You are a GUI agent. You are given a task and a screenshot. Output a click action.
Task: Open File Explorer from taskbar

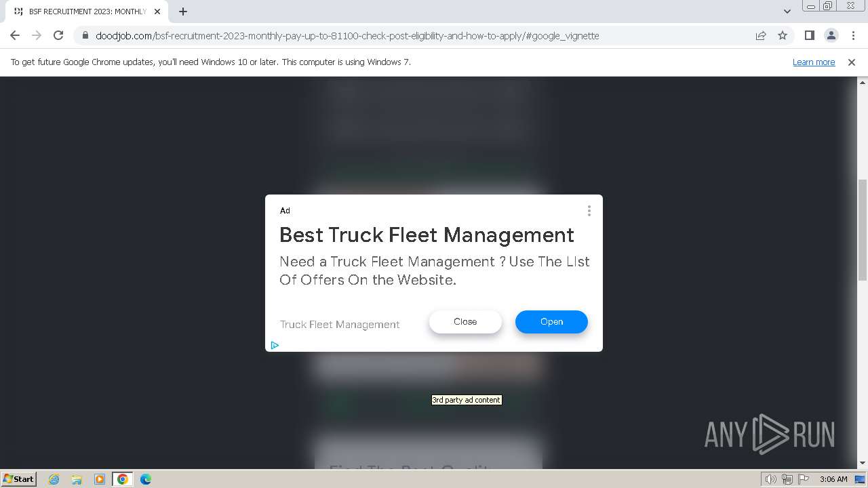pyautogui.click(x=77, y=479)
